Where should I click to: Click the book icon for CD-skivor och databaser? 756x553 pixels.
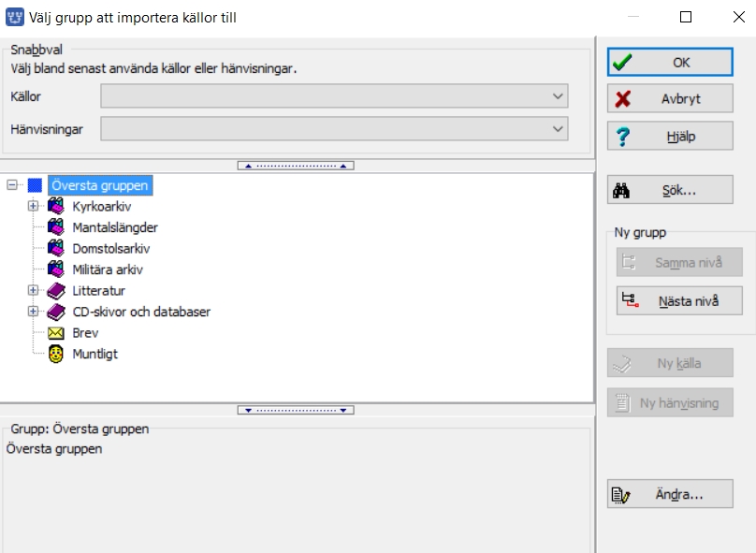coord(56,312)
